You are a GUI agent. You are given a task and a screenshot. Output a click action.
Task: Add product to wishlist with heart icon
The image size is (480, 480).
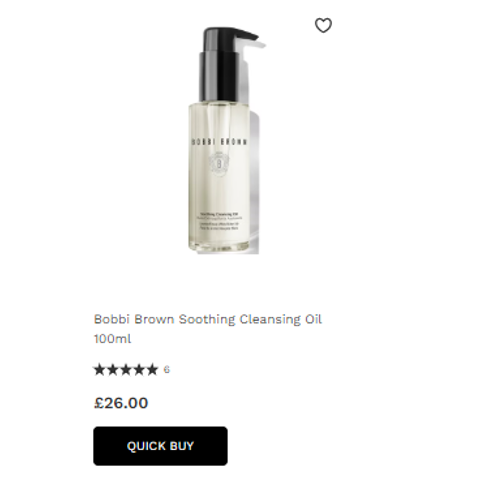pyautogui.click(x=323, y=25)
